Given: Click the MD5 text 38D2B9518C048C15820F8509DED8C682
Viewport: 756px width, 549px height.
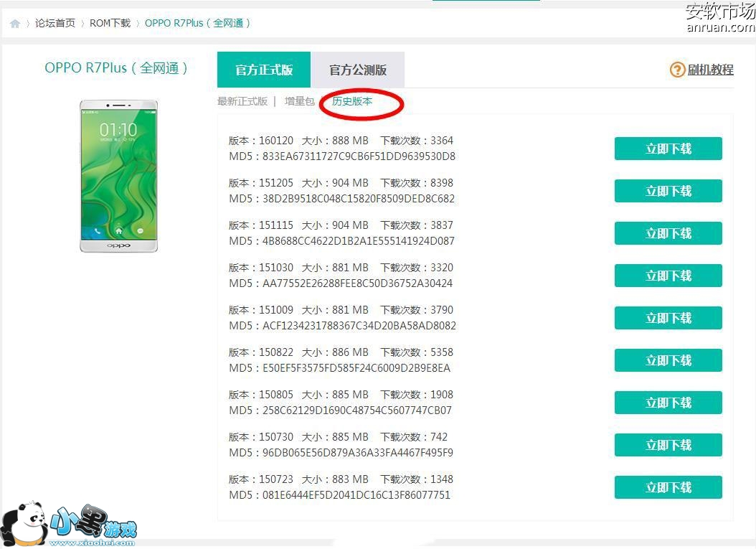Looking at the screenshot, I should [358, 199].
